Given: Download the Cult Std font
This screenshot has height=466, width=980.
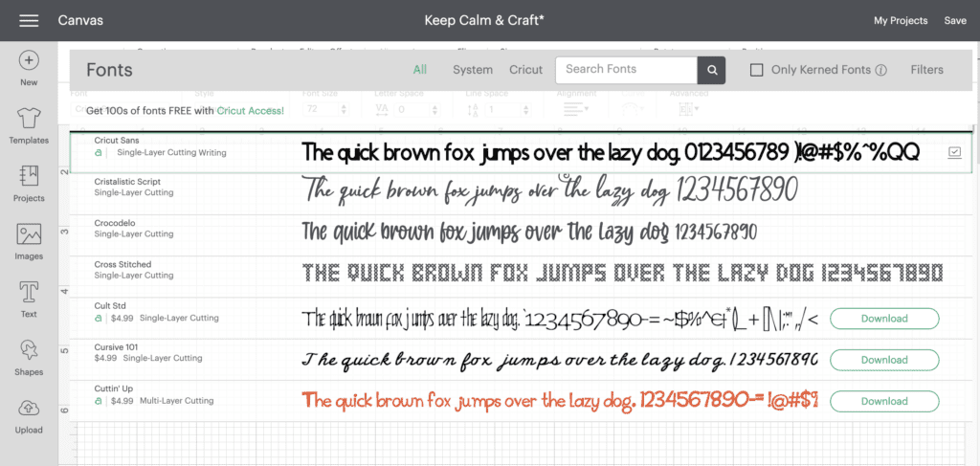Looking at the screenshot, I should [884, 319].
